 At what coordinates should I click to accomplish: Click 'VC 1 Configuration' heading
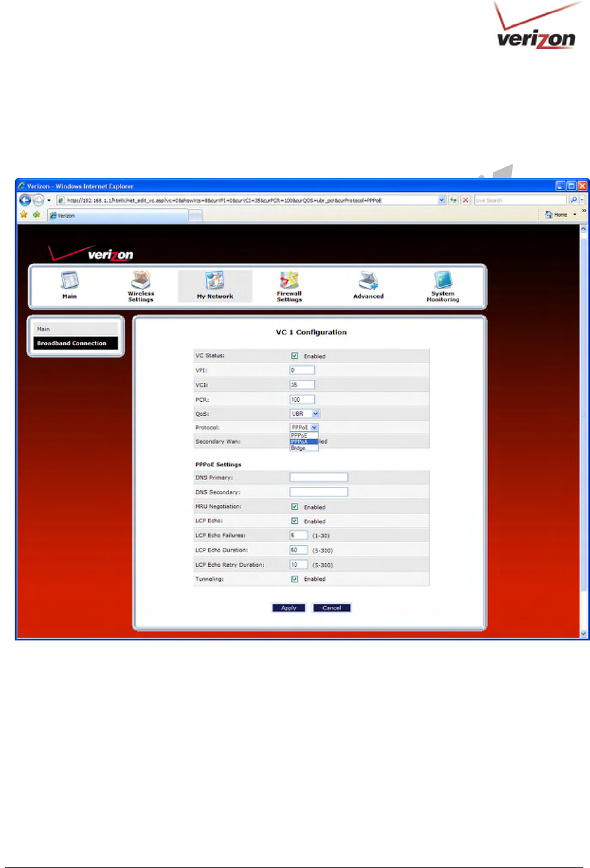coord(311,332)
